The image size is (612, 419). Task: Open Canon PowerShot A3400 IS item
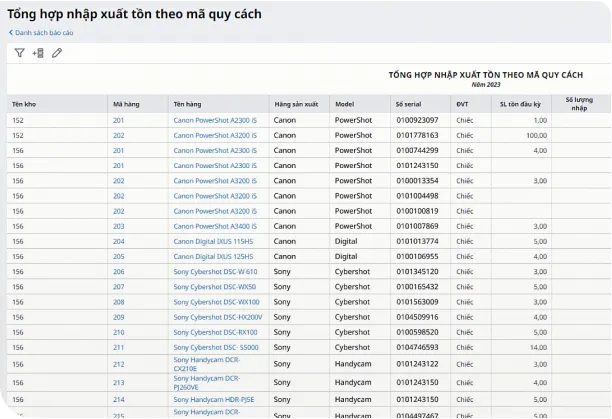(x=215, y=226)
